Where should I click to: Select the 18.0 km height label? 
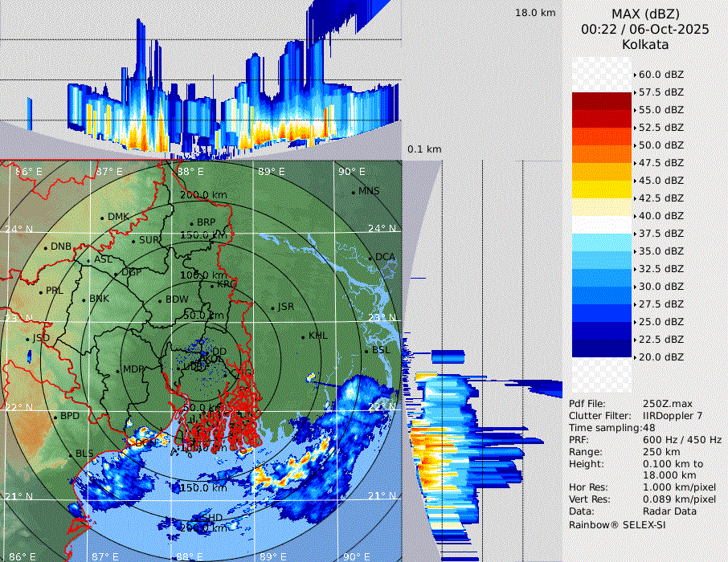[x=535, y=13]
